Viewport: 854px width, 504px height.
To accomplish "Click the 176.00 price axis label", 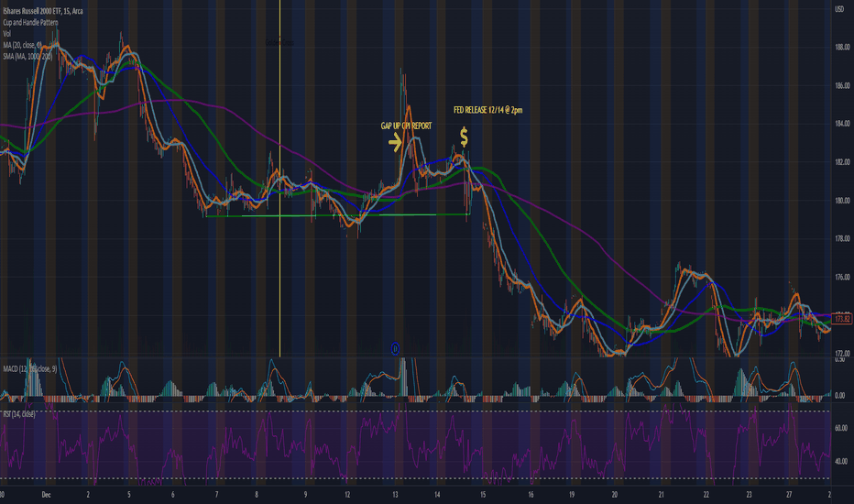I will [x=843, y=278].
